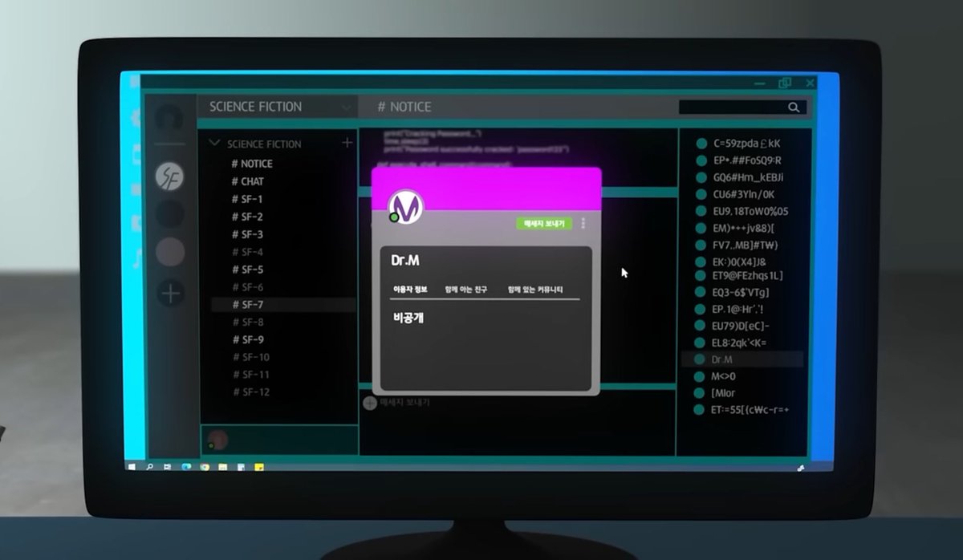Select user EP.1@:Hr','! in member list
Image resolution: width=963 pixels, height=560 pixels.
737,310
